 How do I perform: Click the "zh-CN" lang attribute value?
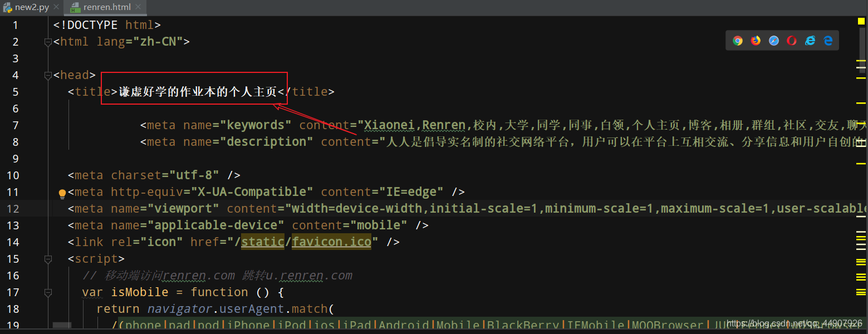(158, 42)
